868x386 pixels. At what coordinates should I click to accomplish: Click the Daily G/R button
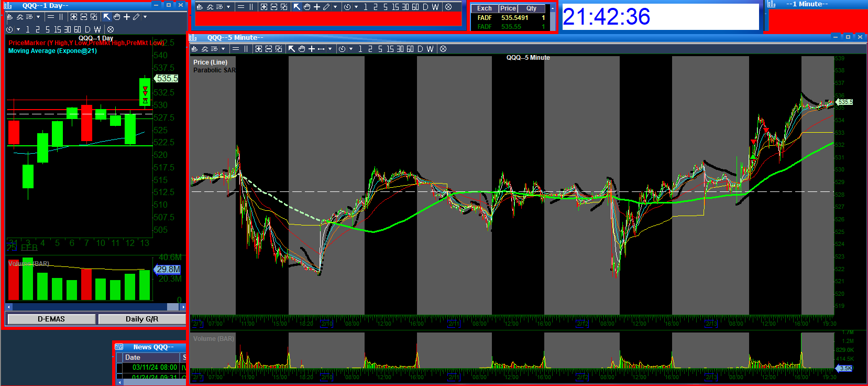(142, 319)
